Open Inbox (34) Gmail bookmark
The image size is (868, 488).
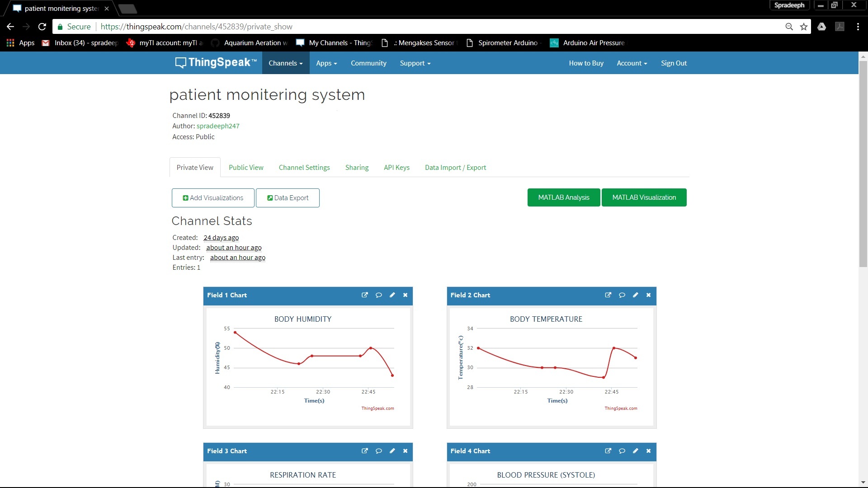(80, 43)
